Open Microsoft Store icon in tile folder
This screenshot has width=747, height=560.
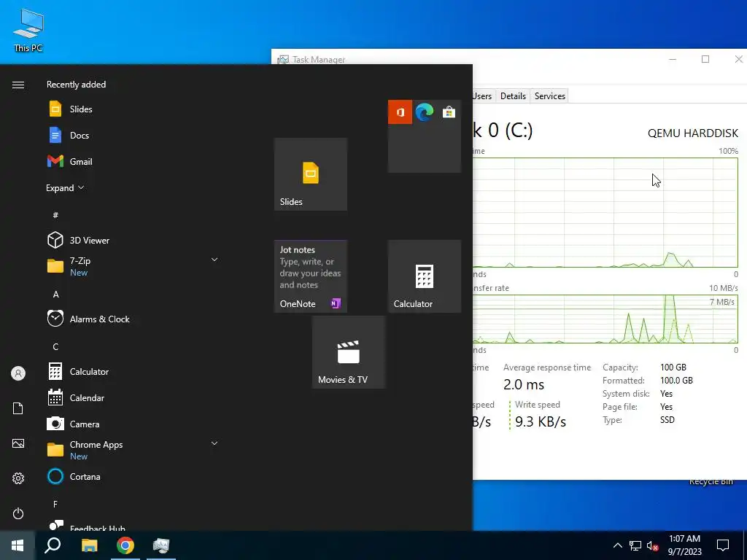[x=449, y=112]
